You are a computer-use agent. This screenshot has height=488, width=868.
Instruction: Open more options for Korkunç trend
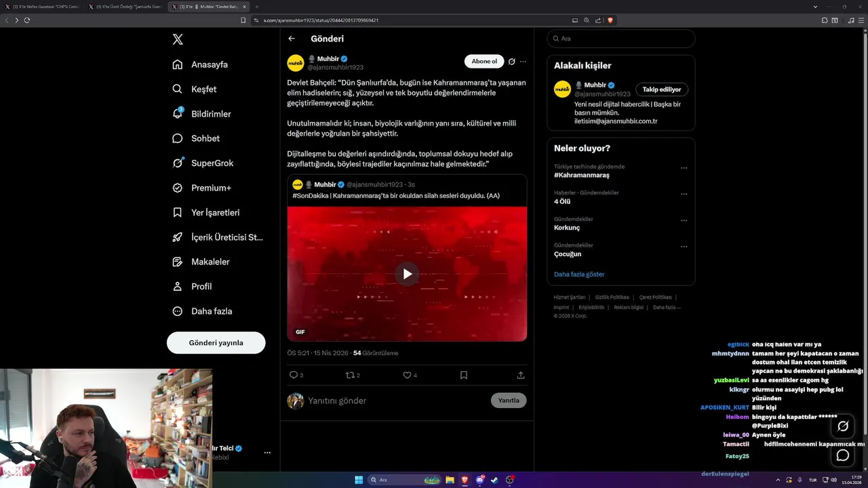[x=684, y=221]
